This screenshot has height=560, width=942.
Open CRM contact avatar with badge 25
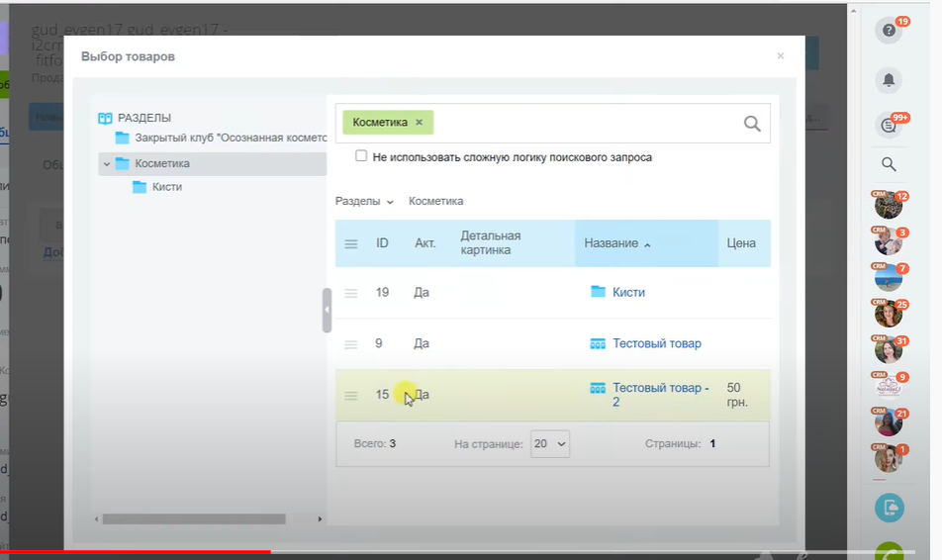click(888, 314)
